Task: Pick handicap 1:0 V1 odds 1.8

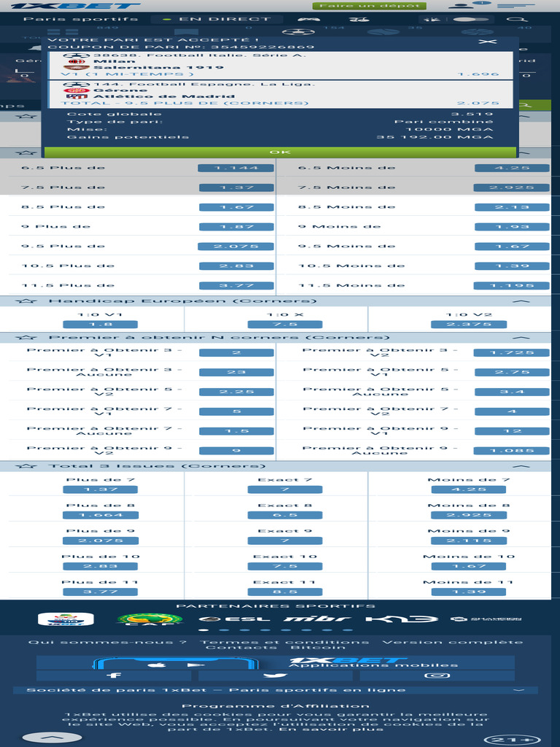Action: [x=101, y=325]
